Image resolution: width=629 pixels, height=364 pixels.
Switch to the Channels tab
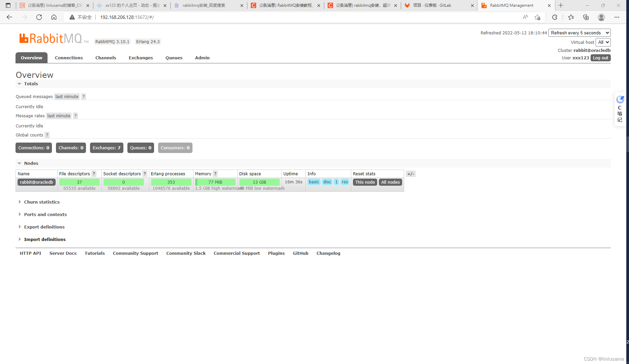pos(106,58)
